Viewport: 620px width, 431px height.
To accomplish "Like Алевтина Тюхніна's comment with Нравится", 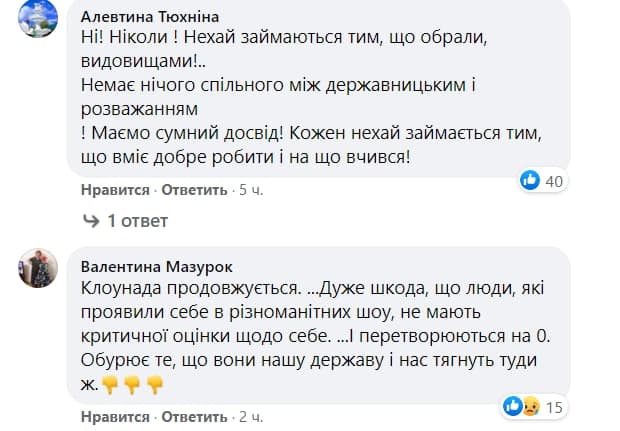I will [114, 189].
